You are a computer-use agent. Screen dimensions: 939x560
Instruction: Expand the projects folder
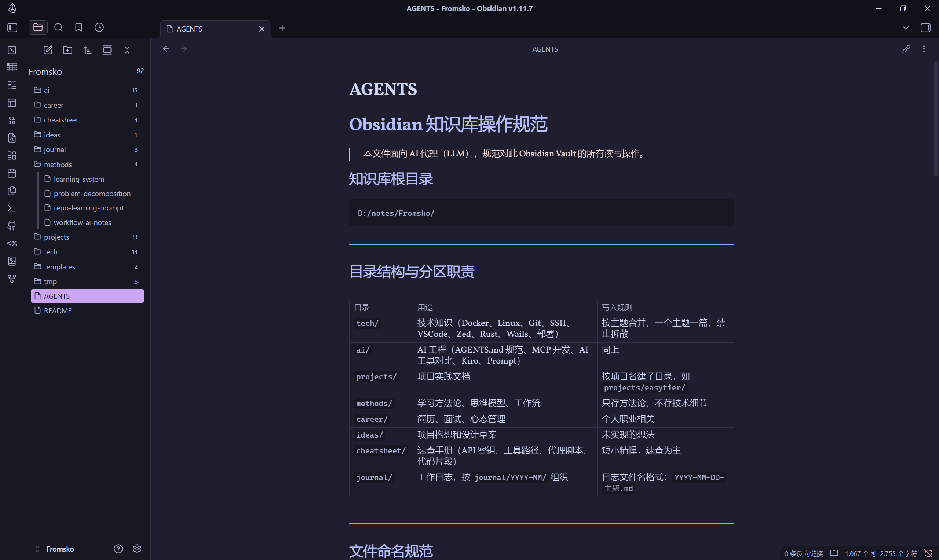[x=56, y=237]
